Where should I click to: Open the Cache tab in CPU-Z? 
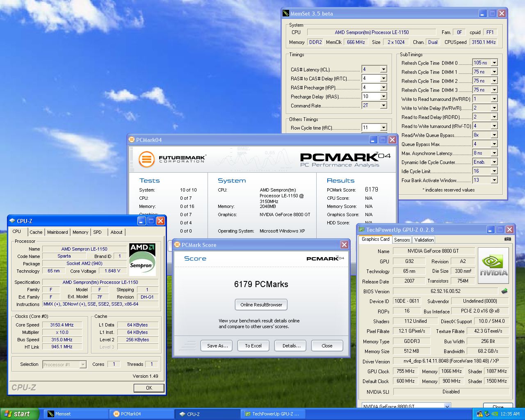pyautogui.click(x=36, y=232)
